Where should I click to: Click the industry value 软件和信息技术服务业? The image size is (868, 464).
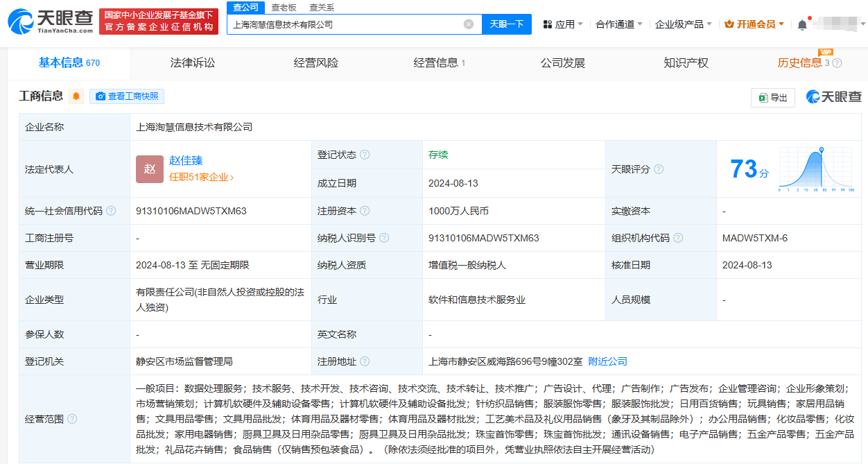[477, 300]
